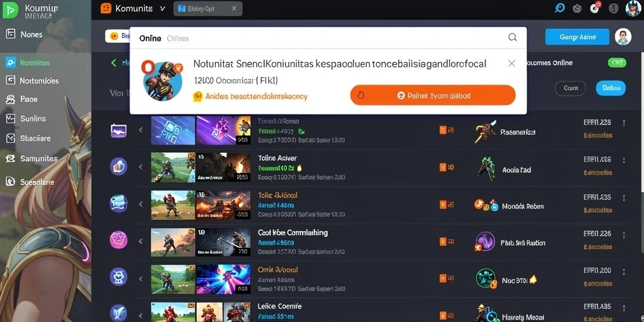Click the orange Painek action button
The image size is (644, 322).
pos(433,96)
